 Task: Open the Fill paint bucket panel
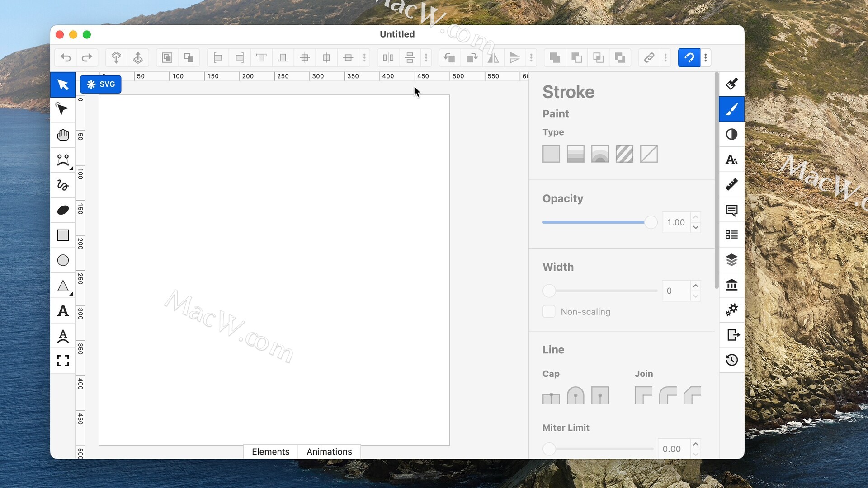(x=731, y=84)
